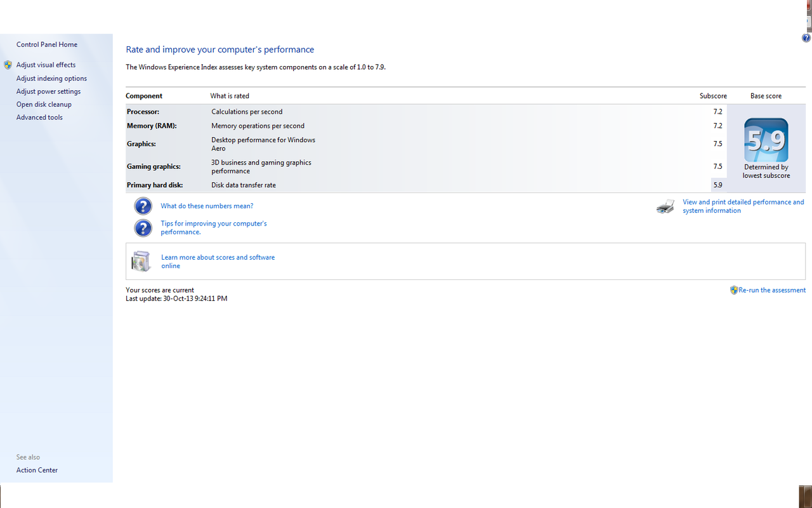The image size is (812, 508).
Task: Open Advanced tools
Action: click(39, 117)
